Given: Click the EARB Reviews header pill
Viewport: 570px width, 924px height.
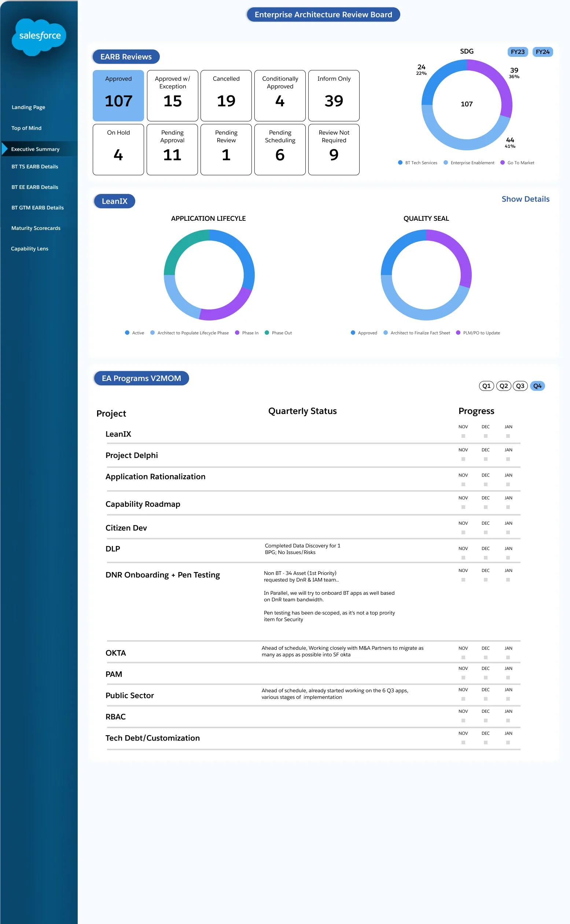Looking at the screenshot, I should point(126,56).
